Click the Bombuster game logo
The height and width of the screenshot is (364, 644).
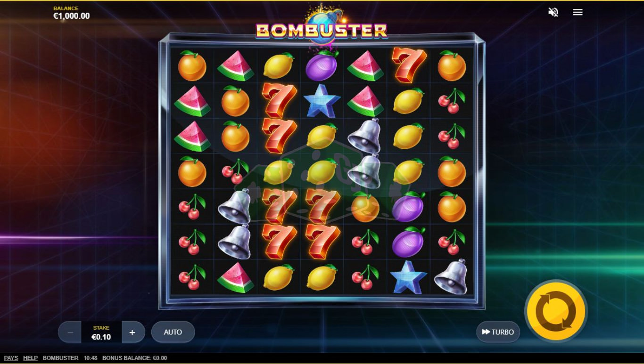pos(322,29)
